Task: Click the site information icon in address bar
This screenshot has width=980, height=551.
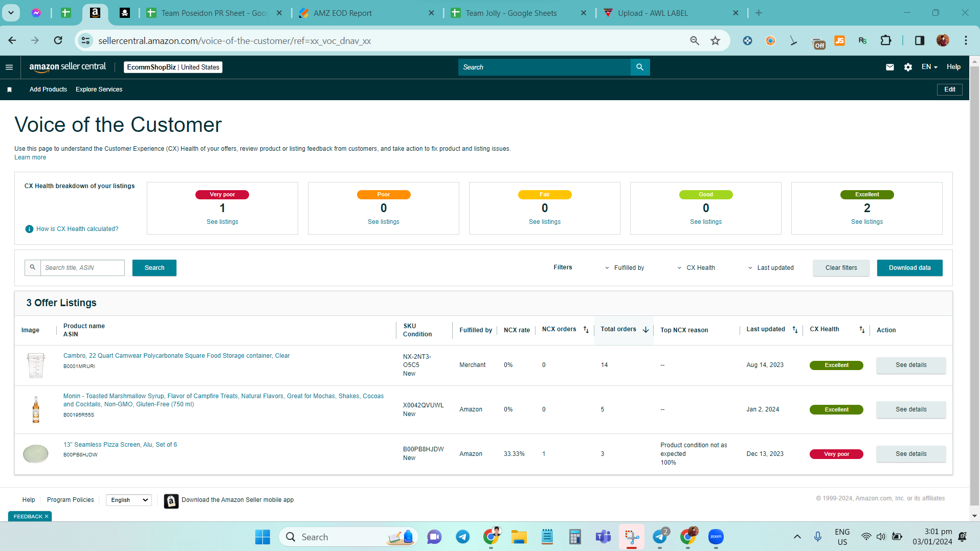Action: pyautogui.click(x=86, y=40)
